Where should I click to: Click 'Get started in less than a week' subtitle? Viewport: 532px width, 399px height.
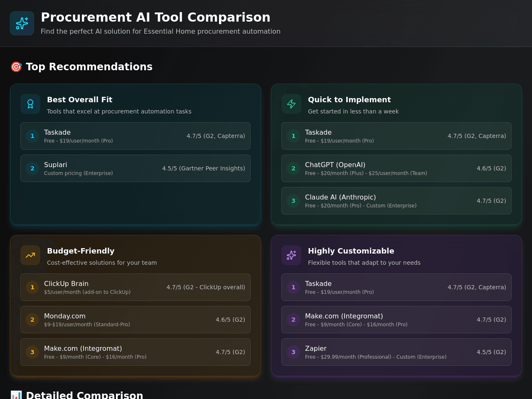click(x=353, y=111)
